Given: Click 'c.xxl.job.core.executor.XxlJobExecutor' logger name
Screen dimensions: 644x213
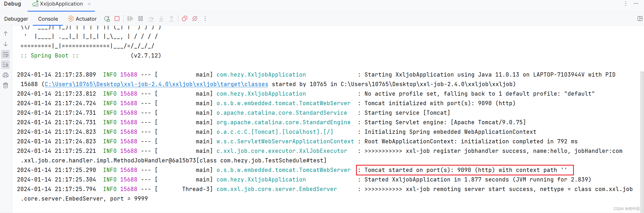Looking at the screenshot, I should click(282, 151).
